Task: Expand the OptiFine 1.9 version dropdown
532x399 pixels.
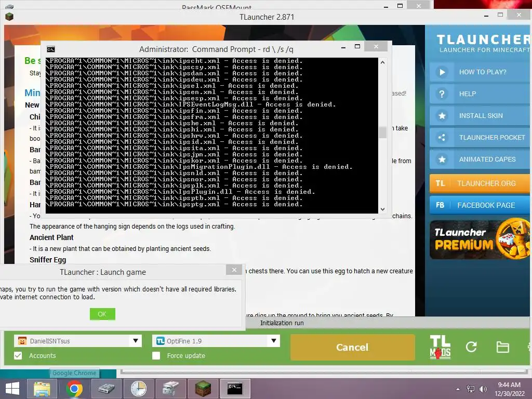Action: tap(273, 341)
